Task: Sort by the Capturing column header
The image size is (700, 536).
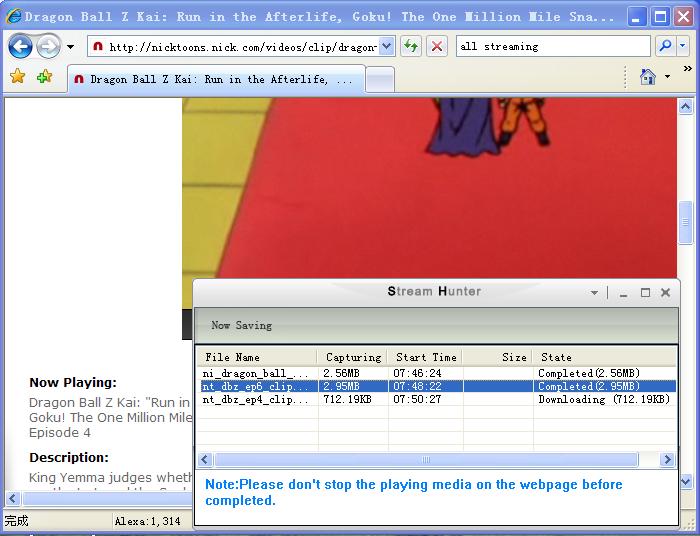Action: pos(352,357)
